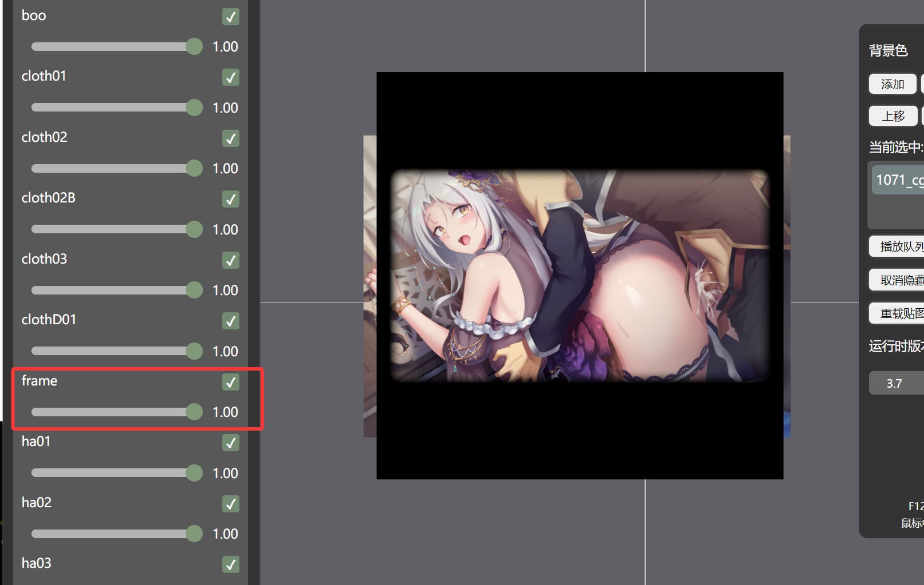924x585 pixels.
Task: Click the cloth02 slot label
Action: pos(44,137)
